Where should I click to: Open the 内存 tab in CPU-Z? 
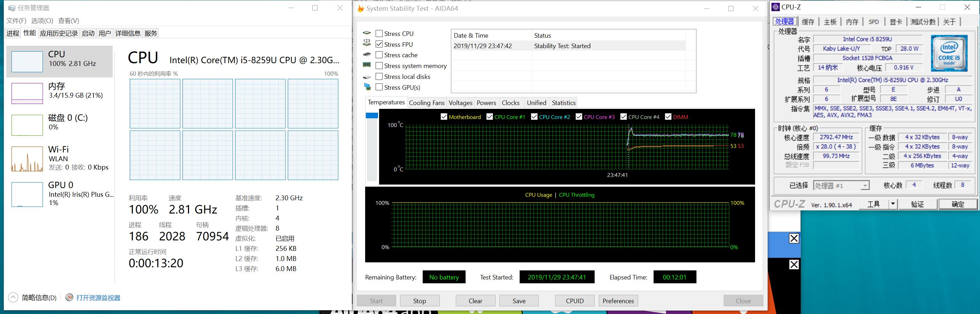(852, 22)
